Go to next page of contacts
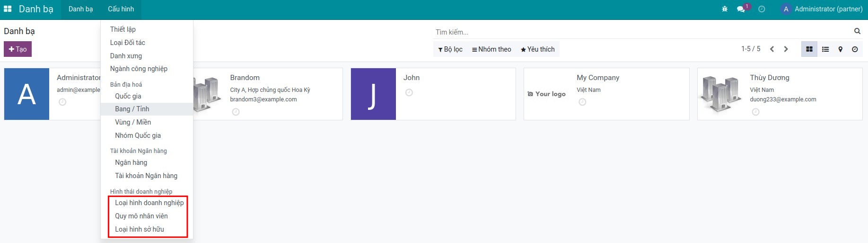The width and height of the screenshot is (868, 243). coord(786,49)
